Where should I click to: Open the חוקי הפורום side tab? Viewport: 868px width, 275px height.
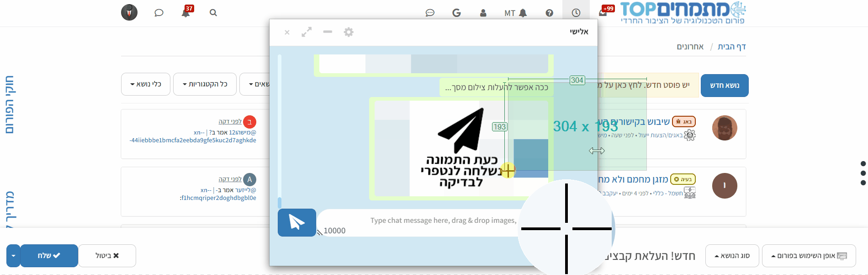[x=9, y=104]
